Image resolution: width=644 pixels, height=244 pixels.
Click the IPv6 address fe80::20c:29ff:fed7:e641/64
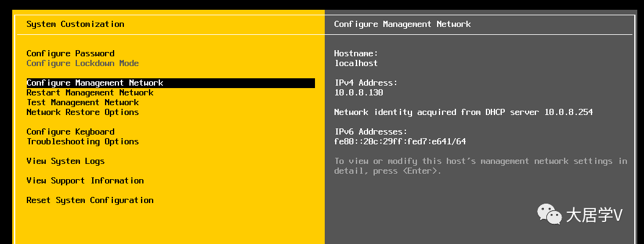point(400,141)
